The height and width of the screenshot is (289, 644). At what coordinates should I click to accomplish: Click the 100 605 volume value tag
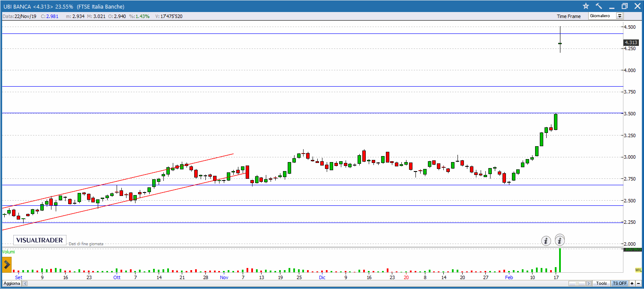click(633, 249)
